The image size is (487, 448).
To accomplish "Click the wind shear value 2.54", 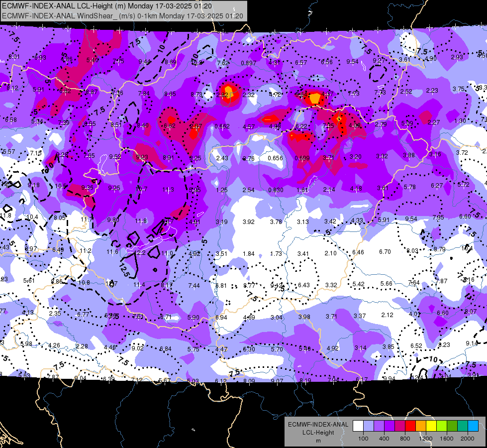I will pyautogui.click(x=248, y=190).
